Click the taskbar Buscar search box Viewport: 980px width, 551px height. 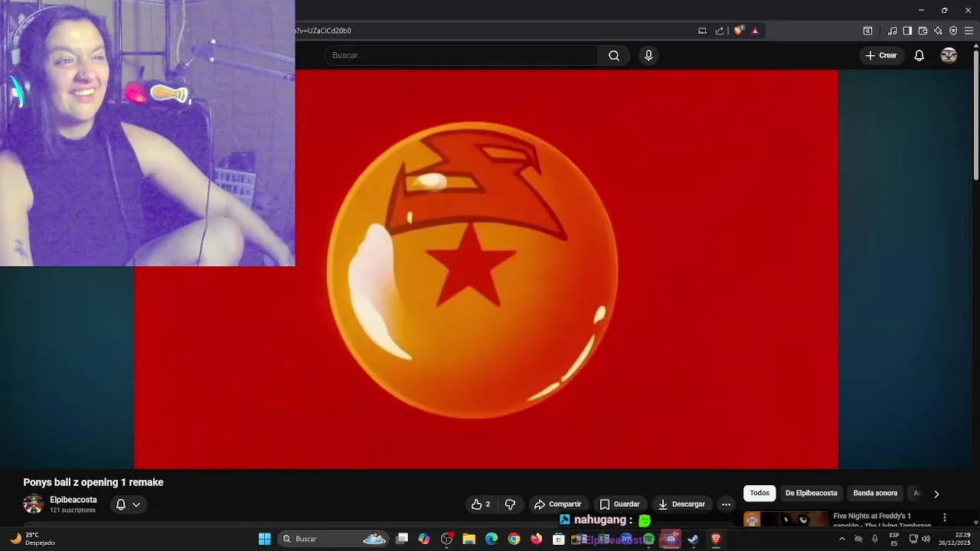(x=334, y=539)
